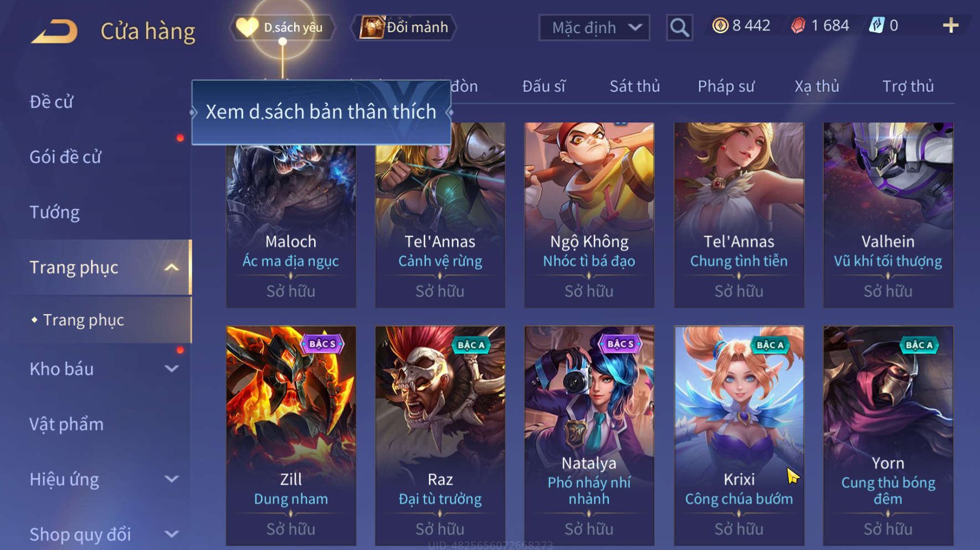Tap the golden back arrow icon

coord(54,31)
